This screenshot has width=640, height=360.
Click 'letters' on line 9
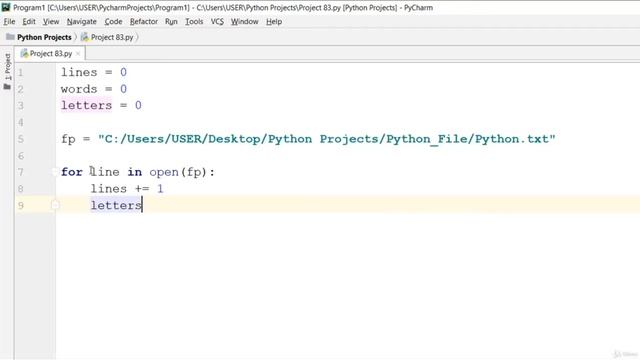pyautogui.click(x=116, y=205)
